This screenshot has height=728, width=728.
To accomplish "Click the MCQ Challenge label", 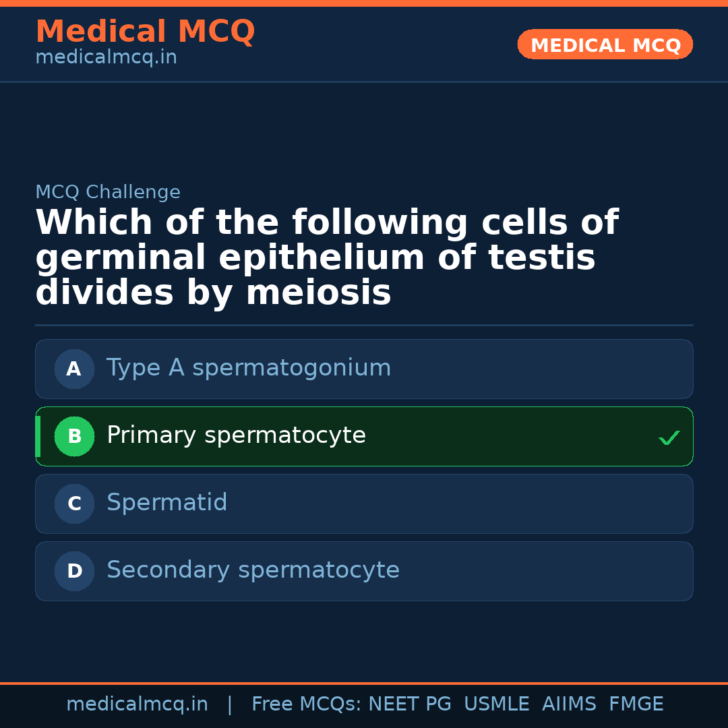I will (x=108, y=192).
